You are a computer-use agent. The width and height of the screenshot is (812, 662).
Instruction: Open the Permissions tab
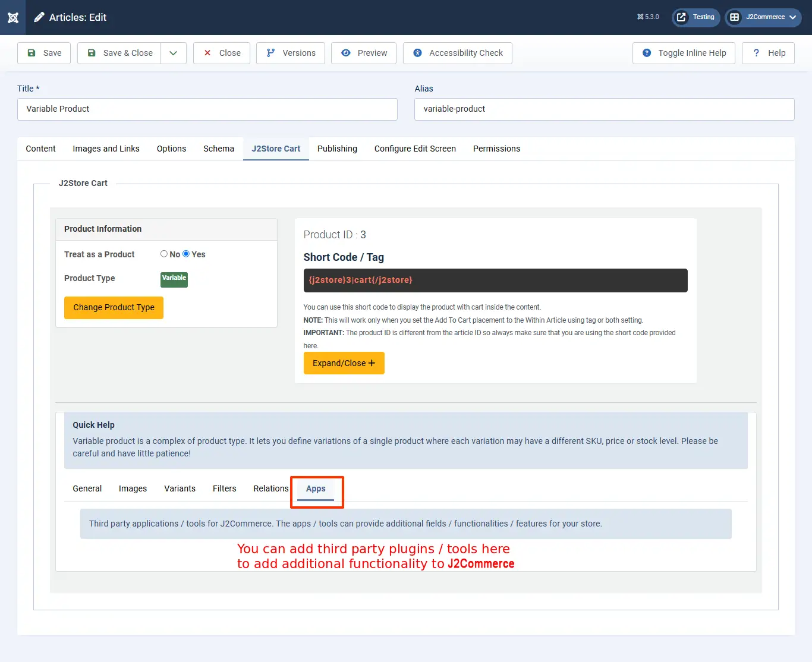[x=496, y=149]
